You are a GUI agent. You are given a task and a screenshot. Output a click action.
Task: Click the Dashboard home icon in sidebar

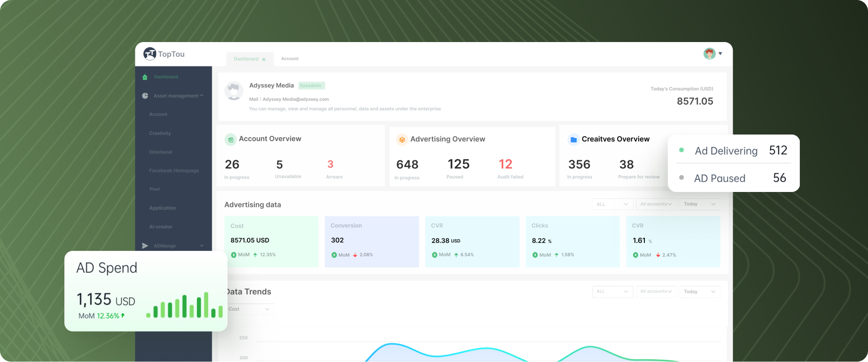tap(145, 77)
